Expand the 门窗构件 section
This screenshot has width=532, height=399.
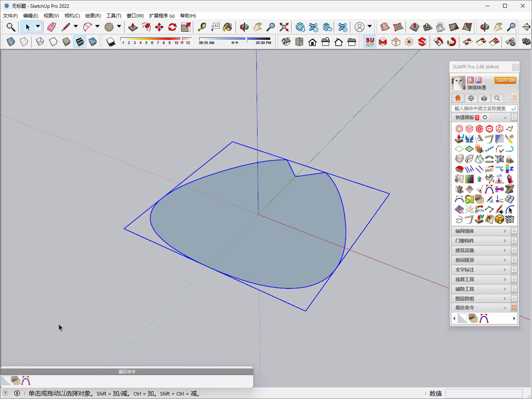pyautogui.click(x=481, y=241)
